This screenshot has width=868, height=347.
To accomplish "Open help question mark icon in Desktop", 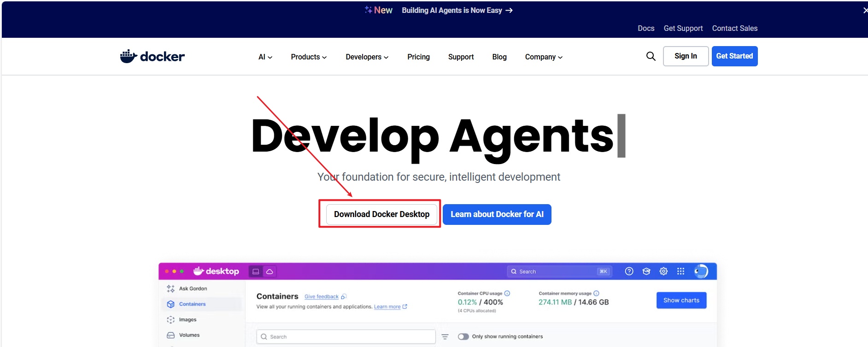I will coord(629,271).
